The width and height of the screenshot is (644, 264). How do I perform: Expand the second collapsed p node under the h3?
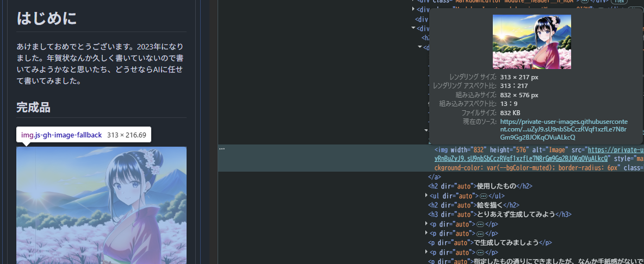pos(426,233)
